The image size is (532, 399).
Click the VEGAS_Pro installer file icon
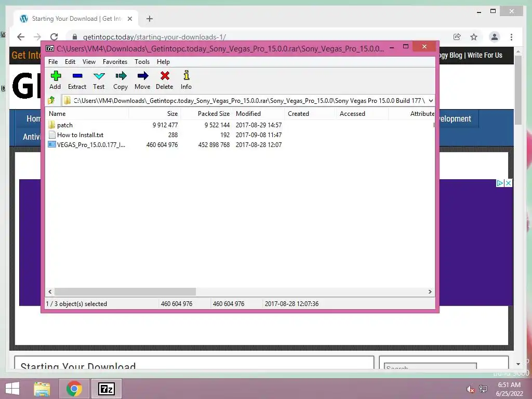51,144
